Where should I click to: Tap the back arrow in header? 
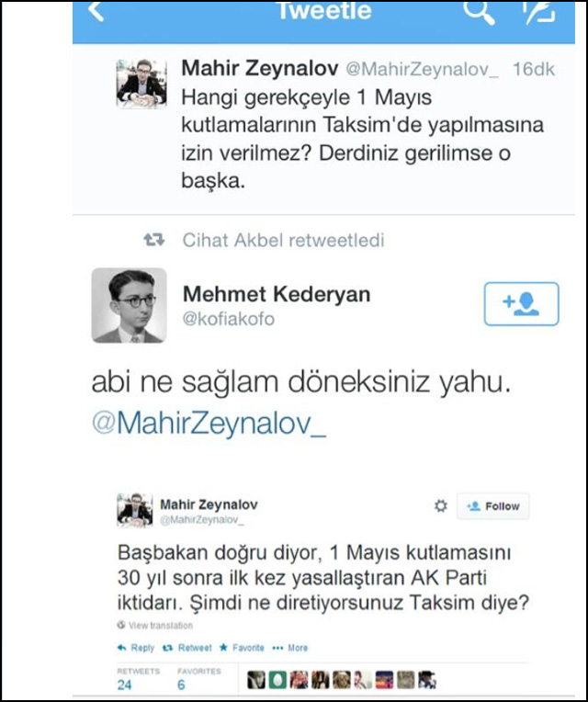pyautogui.click(x=96, y=11)
